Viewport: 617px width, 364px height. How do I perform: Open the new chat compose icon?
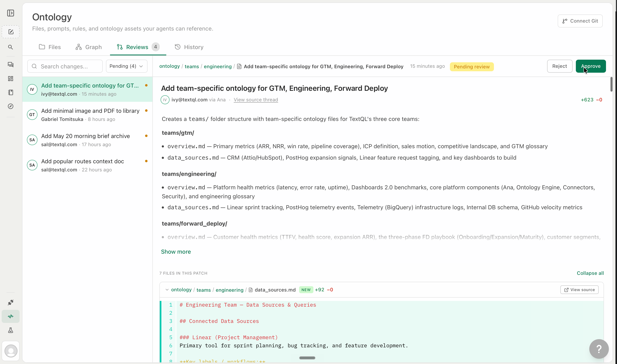[x=11, y=32]
